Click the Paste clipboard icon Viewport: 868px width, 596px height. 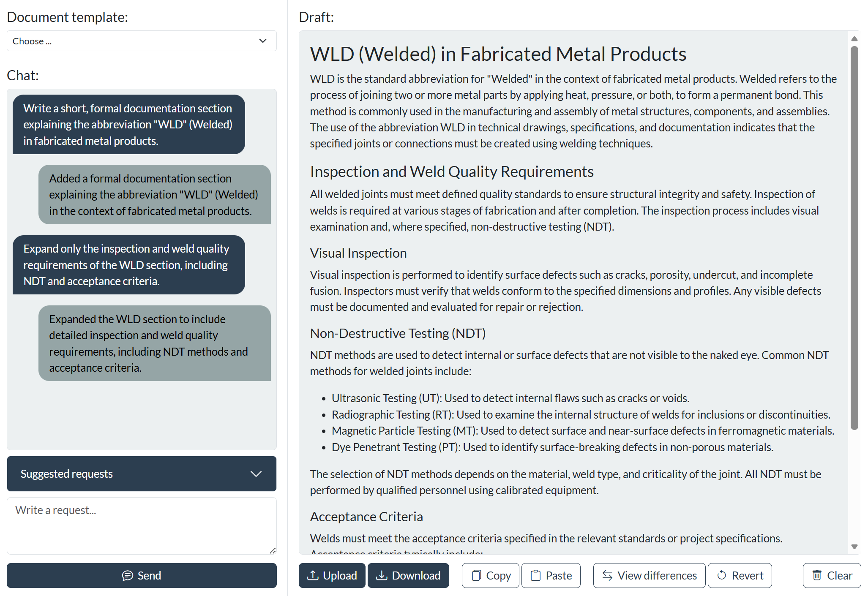pyautogui.click(x=535, y=575)
